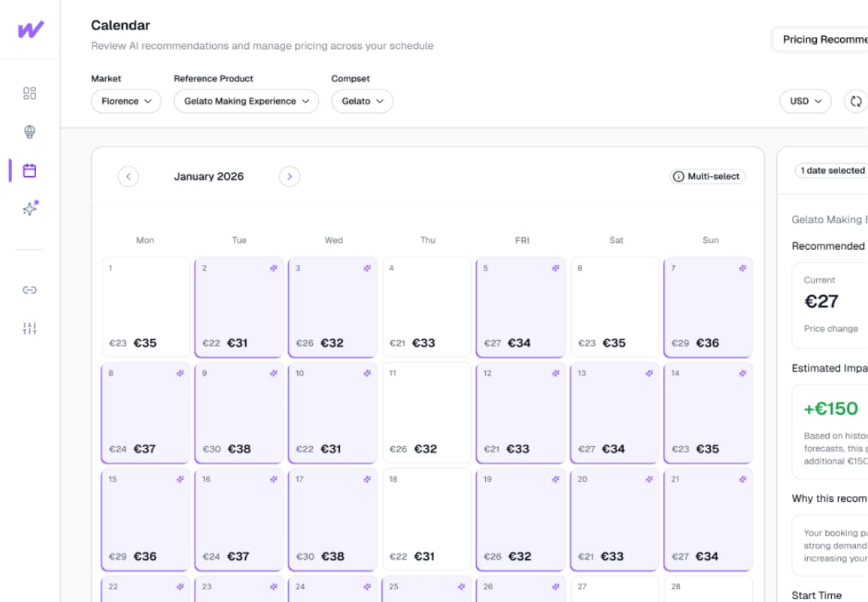Click the sparkle icon on day 25
The image size is (868, 602).
(461, 586)
